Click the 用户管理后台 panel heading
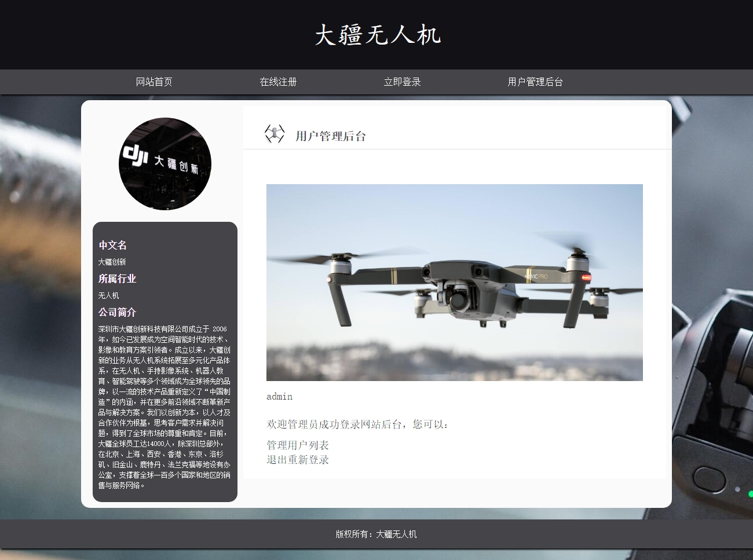 (331, 136)
